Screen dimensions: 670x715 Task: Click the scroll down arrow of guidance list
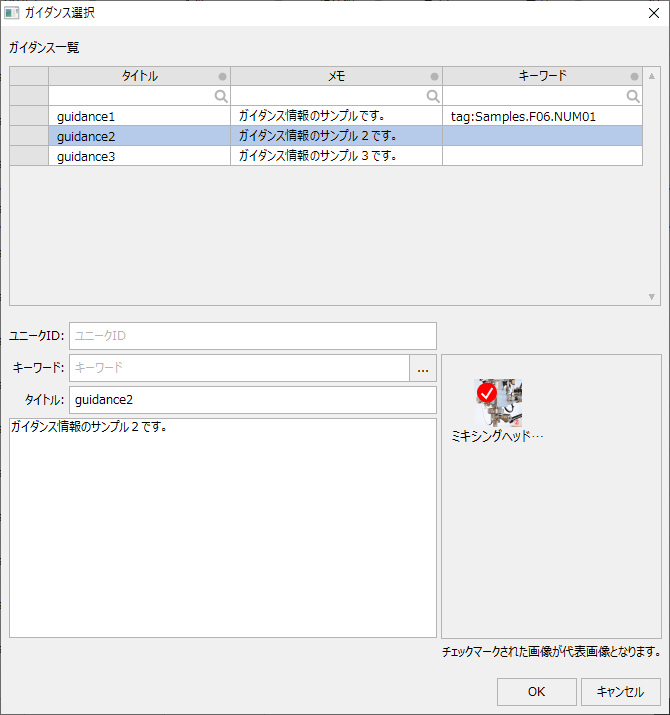[x=652, y=297]
